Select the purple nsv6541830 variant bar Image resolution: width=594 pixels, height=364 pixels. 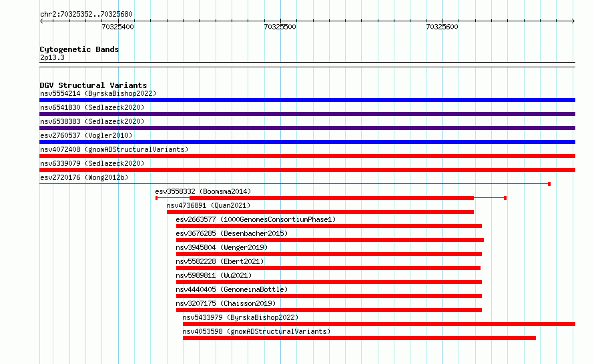pos(307,114)
